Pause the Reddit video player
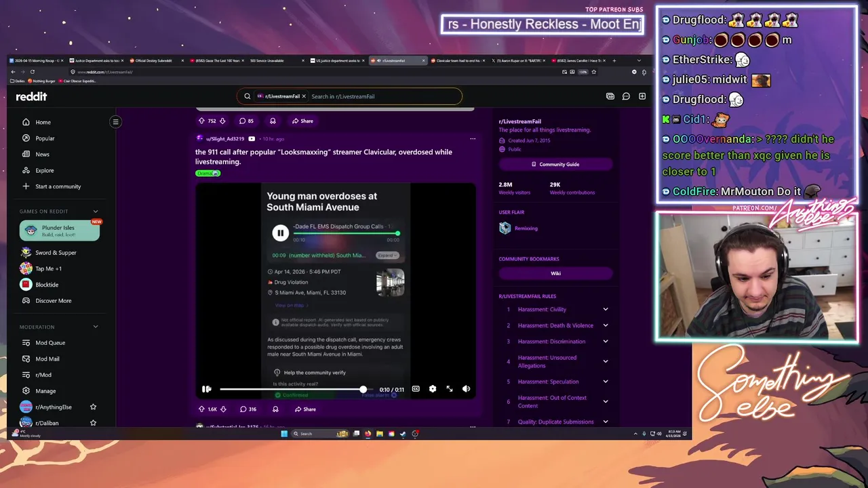 pyautogui.click(x=206, y=389)
